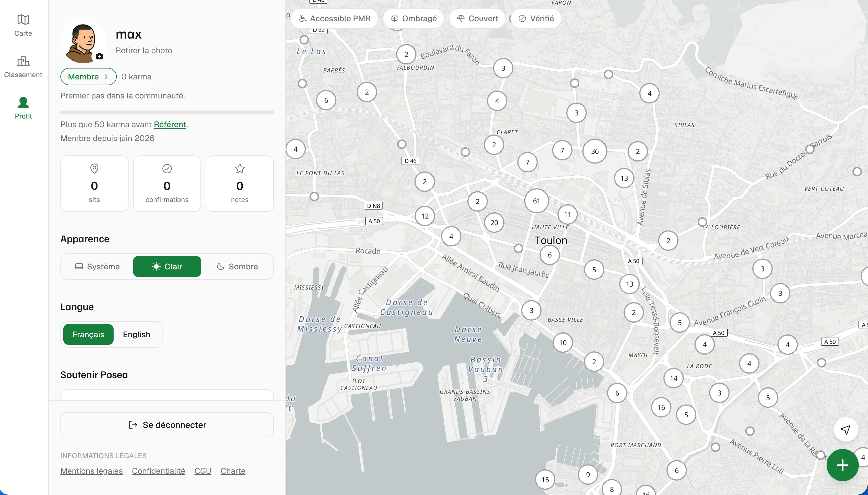Screen dimensions: 868x495
Task: Open the cluster marker showing 20
Action: coord(494,223)
